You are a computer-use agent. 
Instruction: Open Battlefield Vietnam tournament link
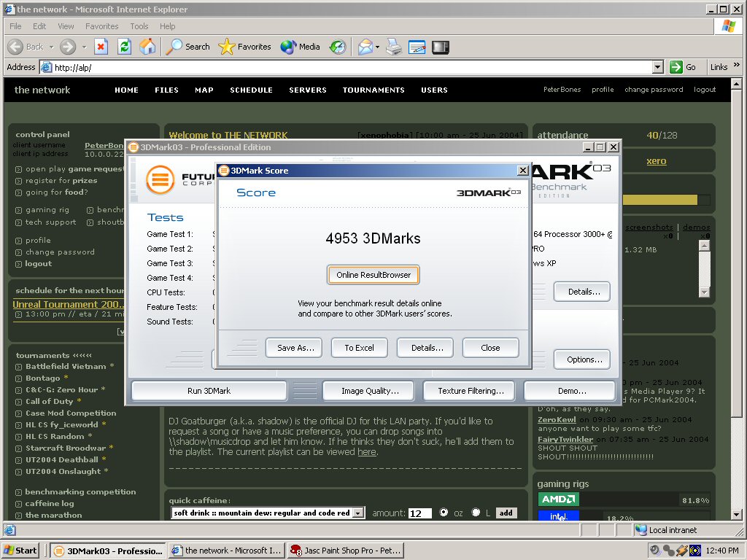[66, 366]
